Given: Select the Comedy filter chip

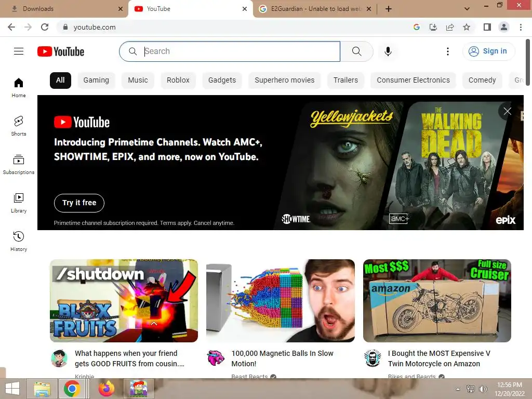Looking at the screenshot, I should (x=482, y=81).
